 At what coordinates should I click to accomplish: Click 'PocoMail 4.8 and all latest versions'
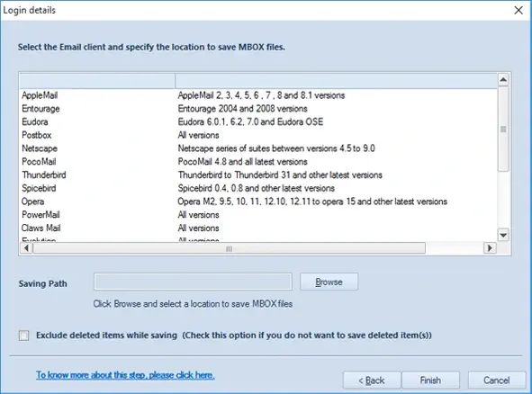click(x=242, y=161)
